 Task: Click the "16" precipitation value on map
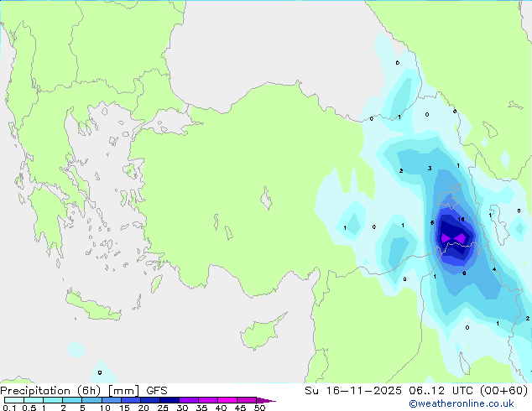click(x=461, y=220)
